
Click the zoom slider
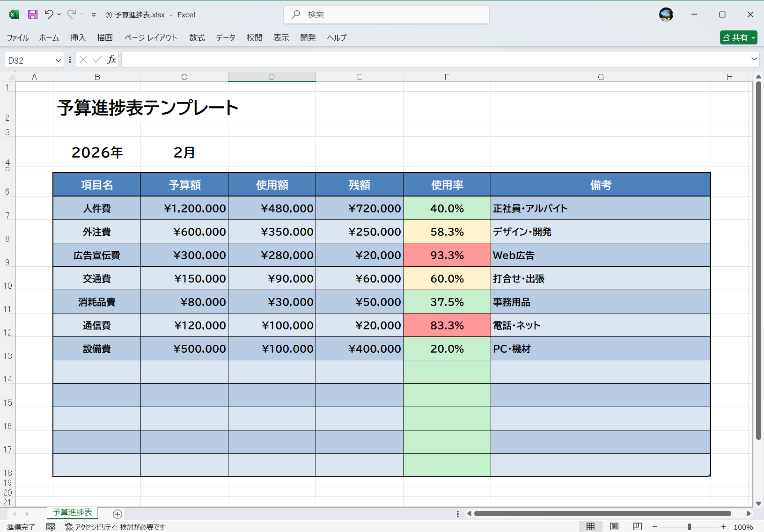coord(689,525)
